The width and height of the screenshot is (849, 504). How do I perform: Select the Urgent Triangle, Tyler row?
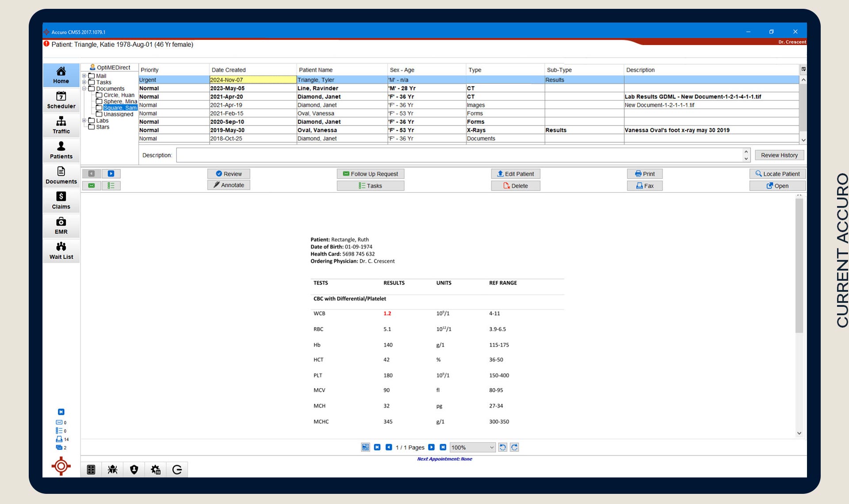[469, 80]
